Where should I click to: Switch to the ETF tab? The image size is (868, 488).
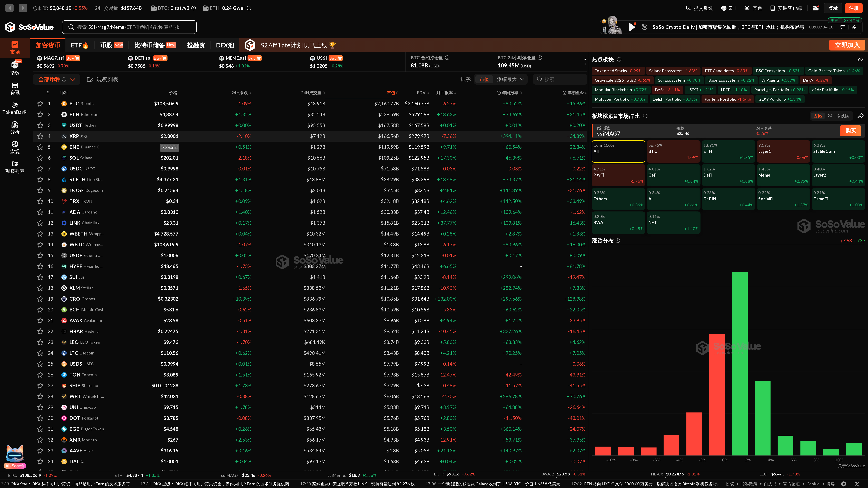[80, 45]
